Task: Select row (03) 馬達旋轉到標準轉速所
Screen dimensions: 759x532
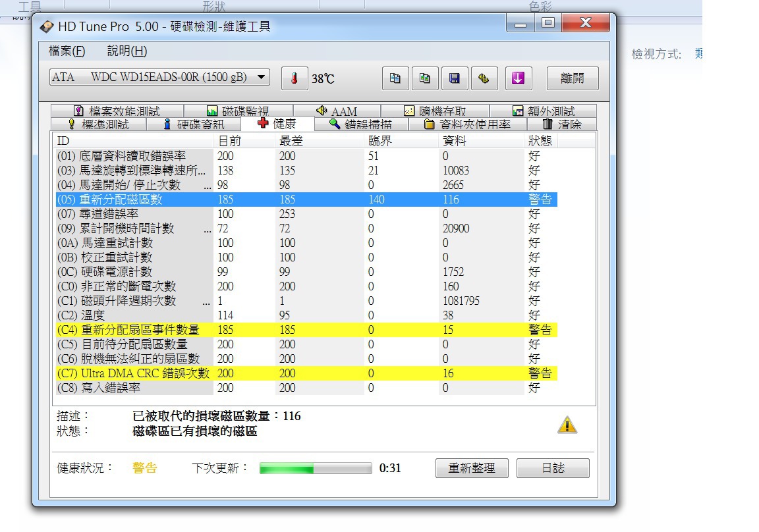Action: click(306, 171)
